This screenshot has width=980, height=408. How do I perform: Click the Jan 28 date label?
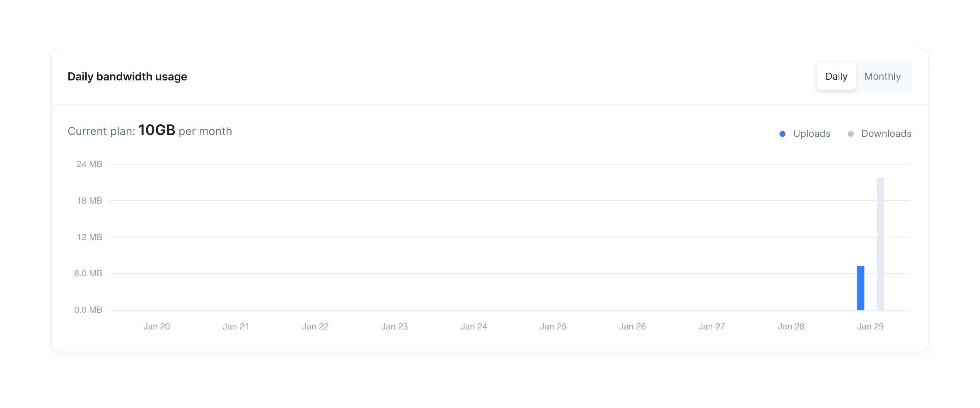click(x=791, y=326)
